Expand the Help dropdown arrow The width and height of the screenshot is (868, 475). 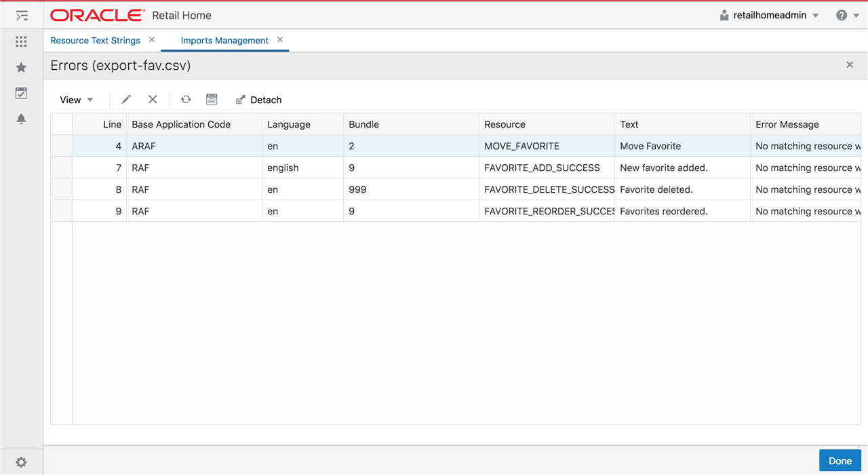(856, 15)
